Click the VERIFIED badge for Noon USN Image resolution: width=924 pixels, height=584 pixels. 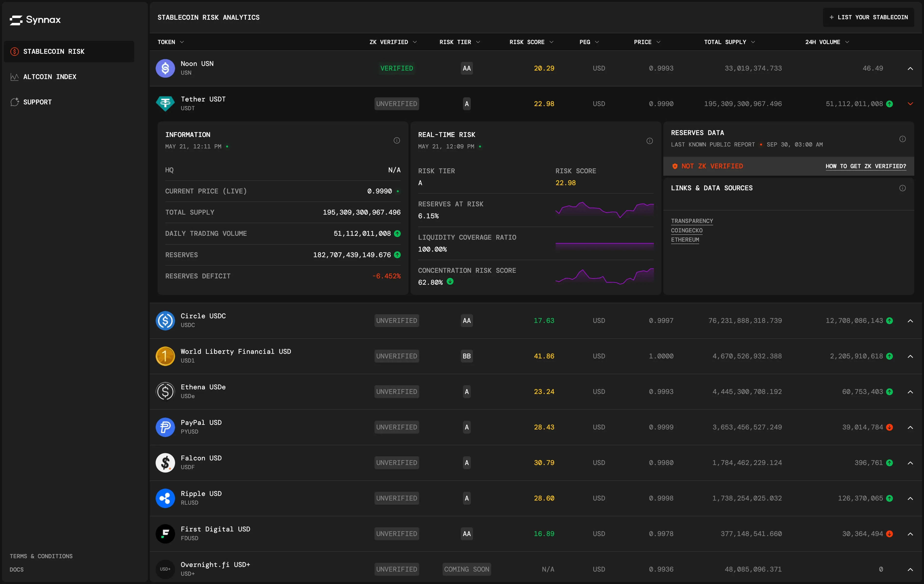click(x=397, y=68)
